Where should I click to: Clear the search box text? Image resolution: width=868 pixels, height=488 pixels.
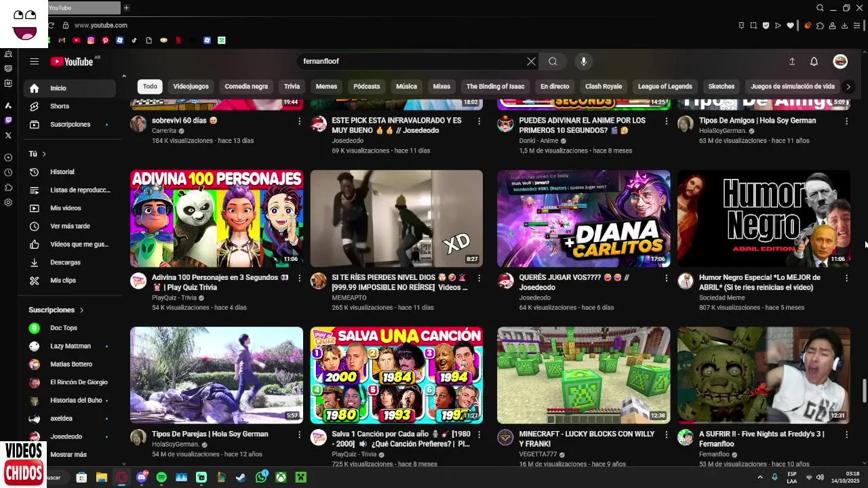[x=531, y=61]
